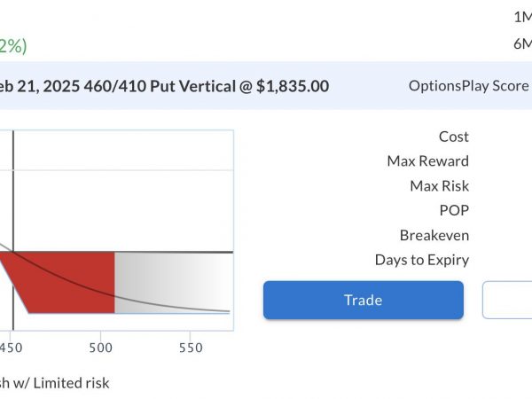Click the outlined button beside Trade

pyautogui.click(x=507, y=300)
